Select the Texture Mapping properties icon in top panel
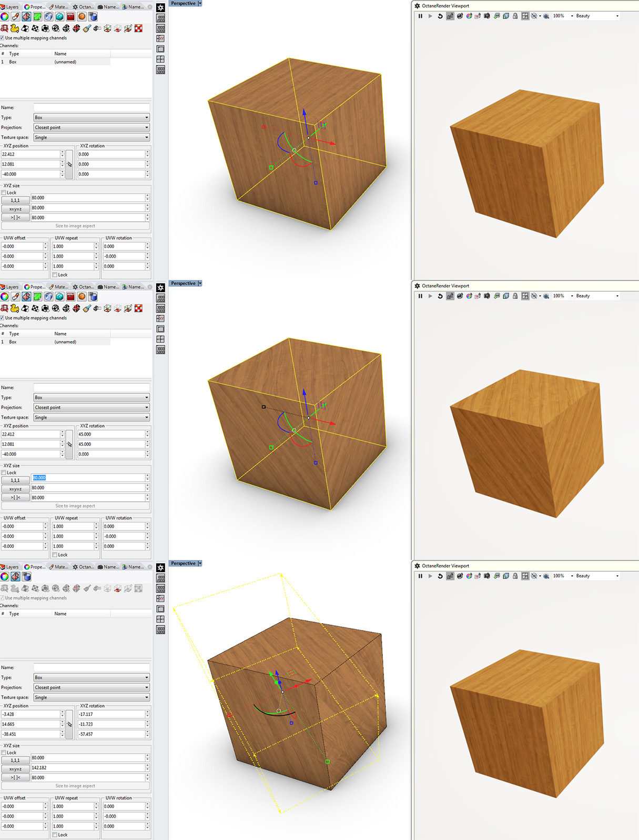The height and width of the screenshot is (840, 639). (x=26, y=17)
